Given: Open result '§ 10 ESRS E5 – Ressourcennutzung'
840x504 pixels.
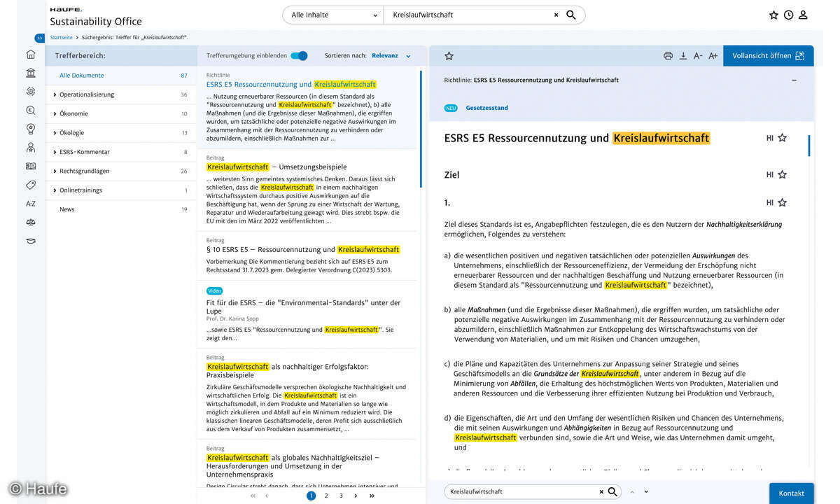Looking at the screenshot, I should (303, 250).
